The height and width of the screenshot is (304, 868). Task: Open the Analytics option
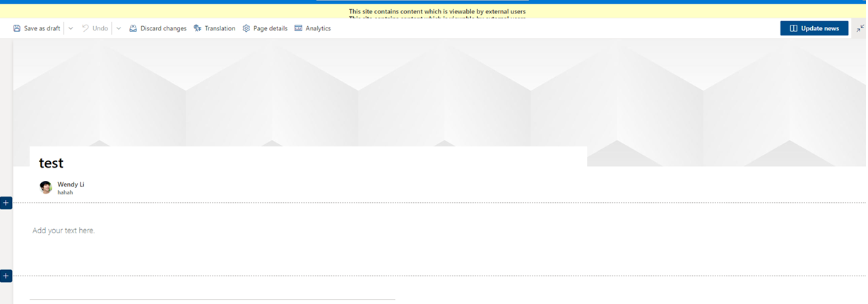click(312, 28)
